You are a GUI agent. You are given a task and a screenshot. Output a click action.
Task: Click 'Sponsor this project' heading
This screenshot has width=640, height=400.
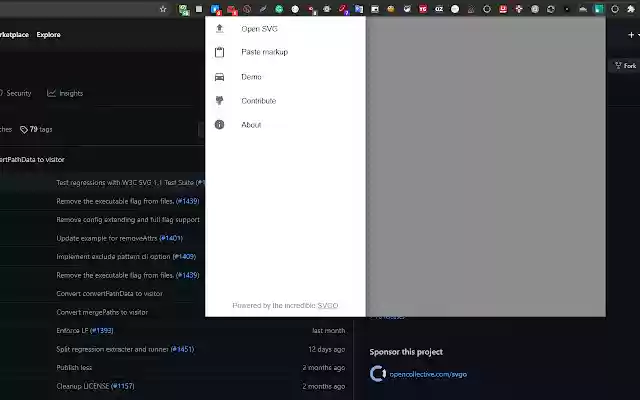[406, 352]
